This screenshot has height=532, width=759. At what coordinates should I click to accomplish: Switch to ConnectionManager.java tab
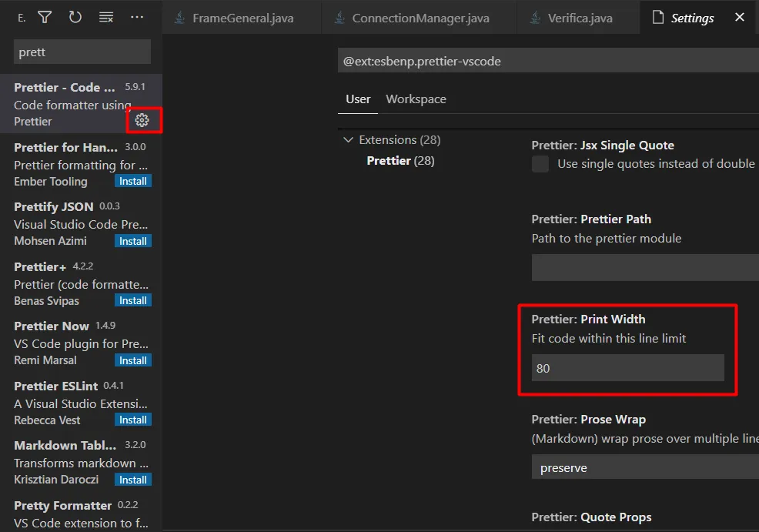(x=420, y=18)
